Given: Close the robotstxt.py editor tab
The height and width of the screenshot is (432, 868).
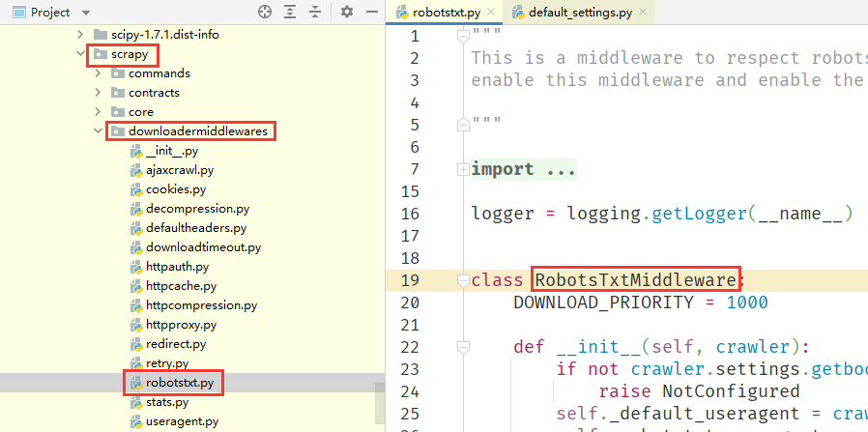Looking at the screenshot, I should (491, 13).
